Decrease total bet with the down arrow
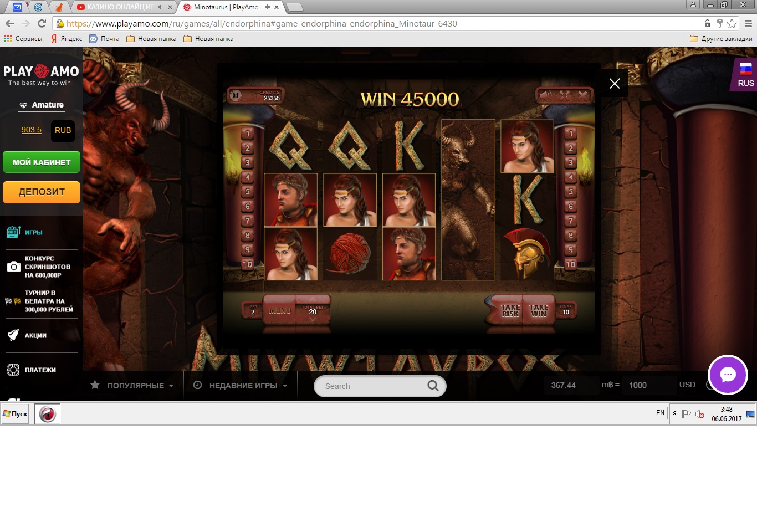This screenshot has width=757, height=532. pyautogui.click(x=313, y=319)
